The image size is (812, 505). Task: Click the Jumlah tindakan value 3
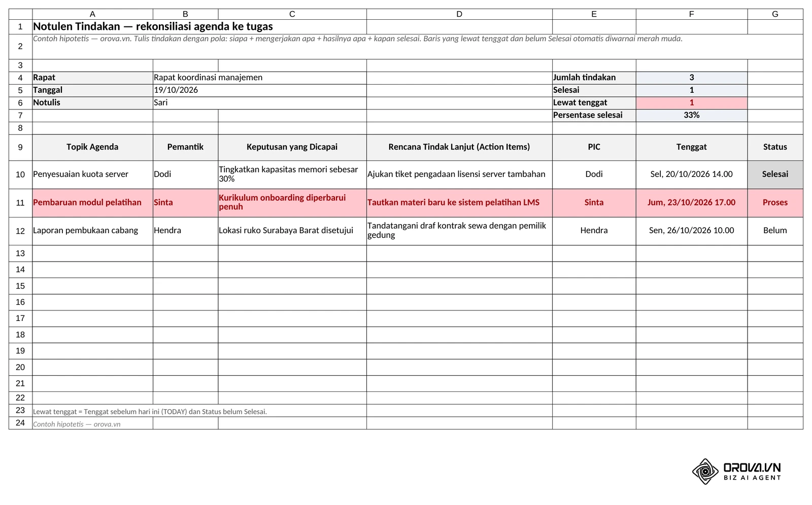(x=691, y=78)
